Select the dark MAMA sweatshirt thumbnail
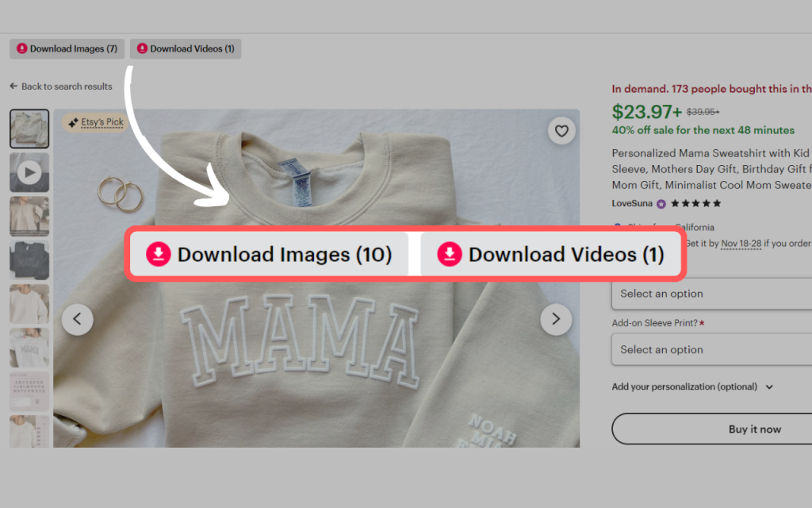 click(29, 260)
